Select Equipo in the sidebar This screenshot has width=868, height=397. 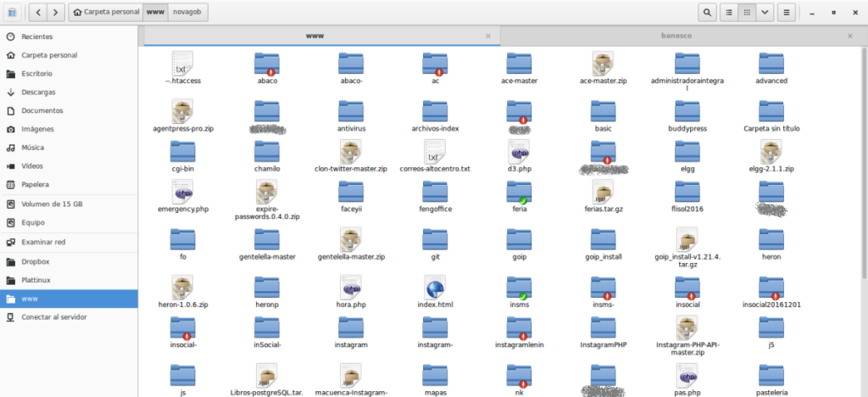[x=69, y=222]
